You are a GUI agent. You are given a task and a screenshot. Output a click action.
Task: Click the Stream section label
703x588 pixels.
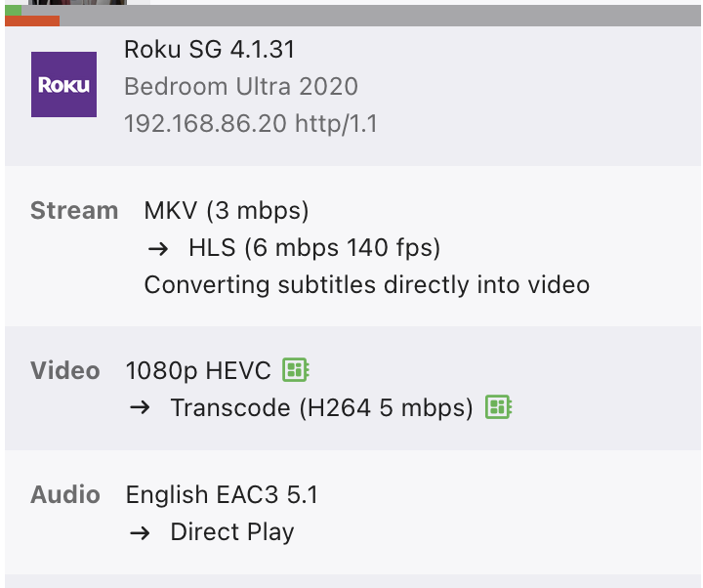pos(74,210)
